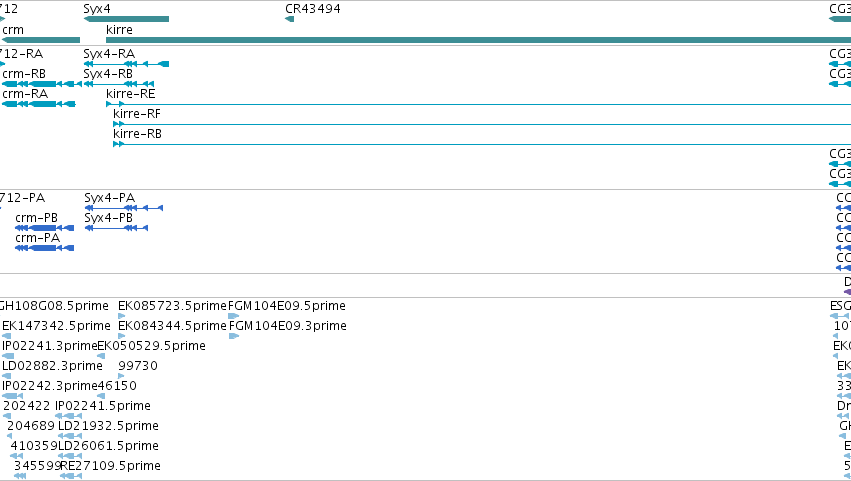The width and height of the screenshot is (851, 481).
Task: Click the kirre-RB label
Action: pos(137,134)
